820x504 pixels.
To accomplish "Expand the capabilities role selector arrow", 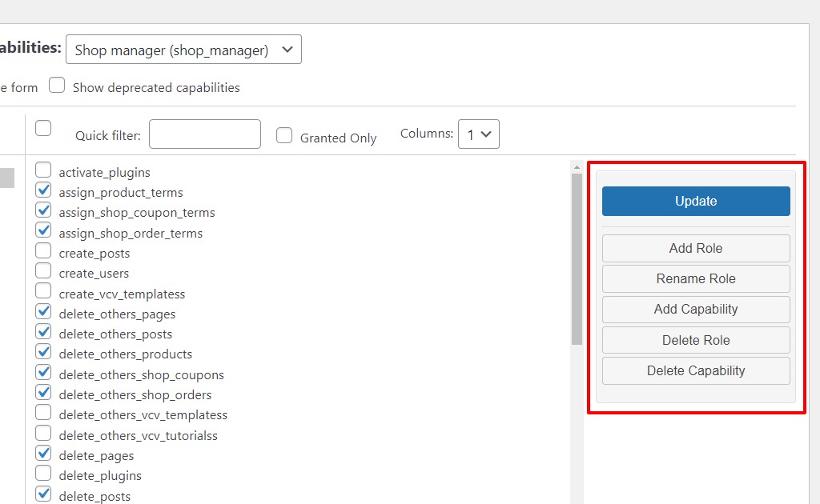I will (x=287, y=49).
